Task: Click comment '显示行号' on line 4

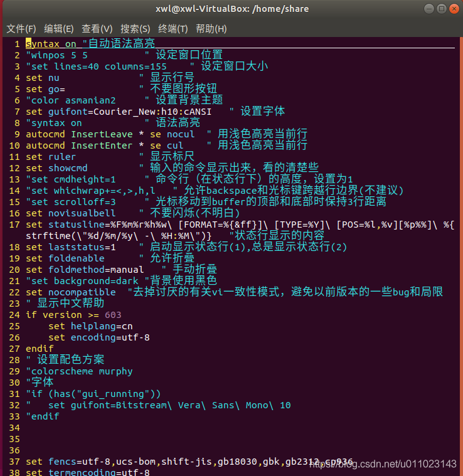Action: click(x=173, y=77)
